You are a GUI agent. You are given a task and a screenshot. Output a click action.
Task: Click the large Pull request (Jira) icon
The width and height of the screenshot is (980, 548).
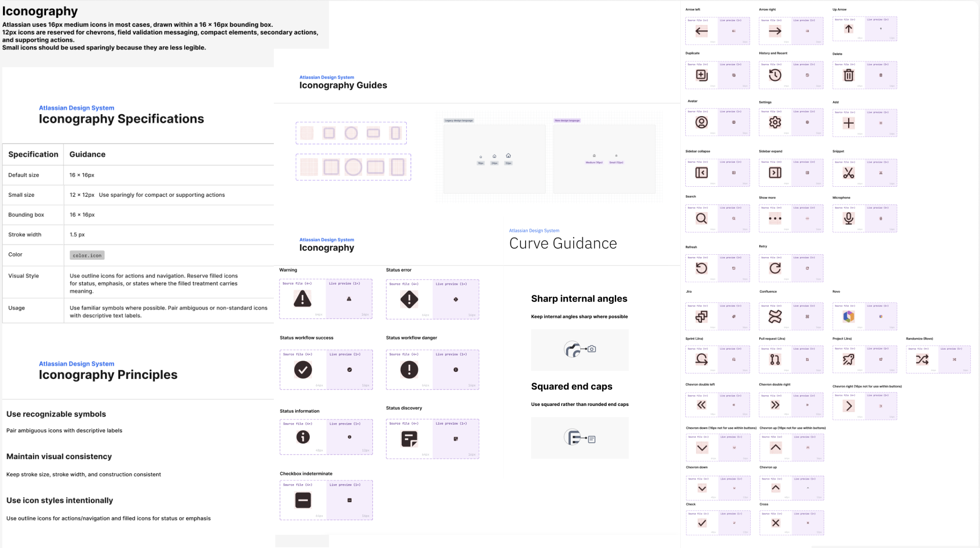pyautogui.click(x=775, y=360)
